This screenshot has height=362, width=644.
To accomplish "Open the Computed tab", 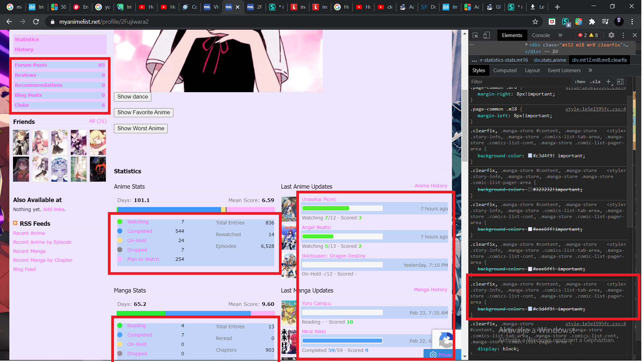I will coord(505,70).
